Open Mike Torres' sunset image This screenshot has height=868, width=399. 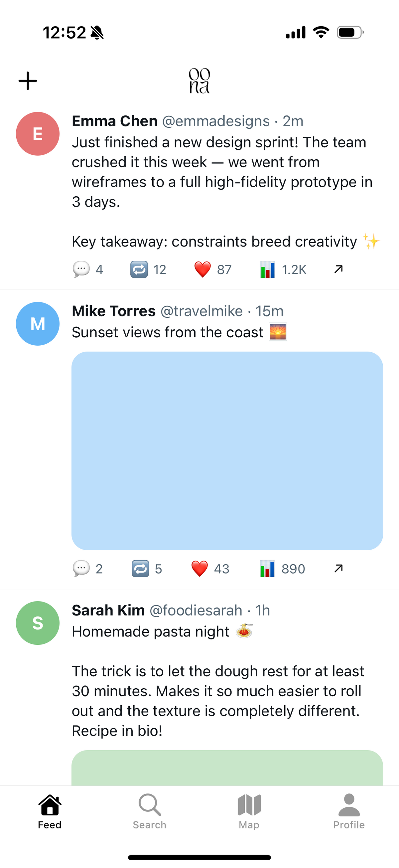[227, 450]
